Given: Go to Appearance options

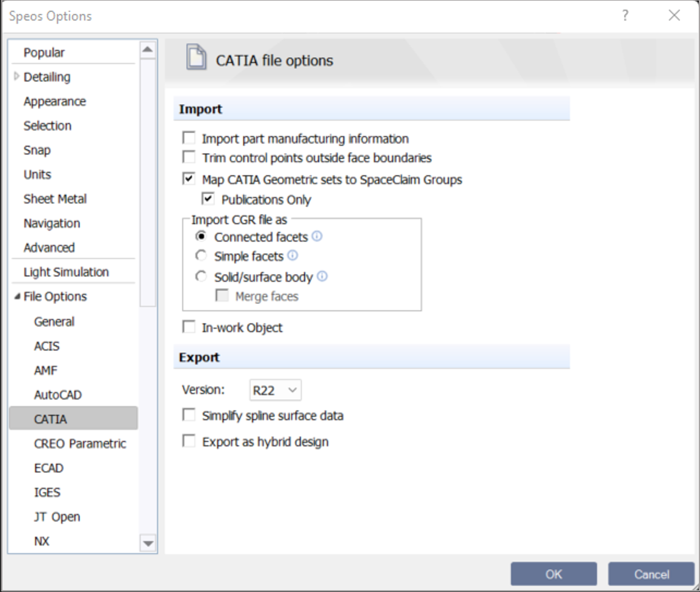Looking at the screenshot, I should (55, 102).
